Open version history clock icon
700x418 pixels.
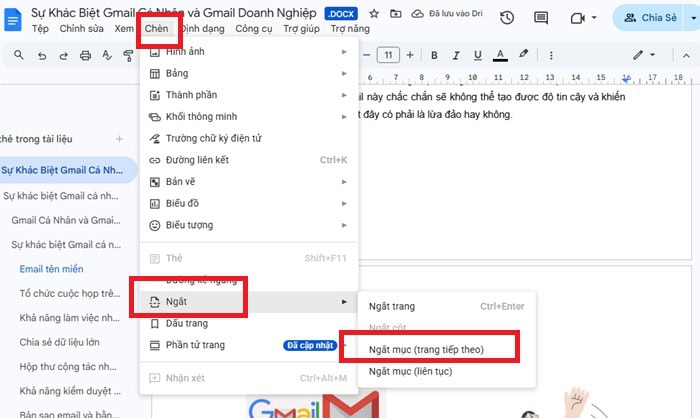(x=507, y=18)
